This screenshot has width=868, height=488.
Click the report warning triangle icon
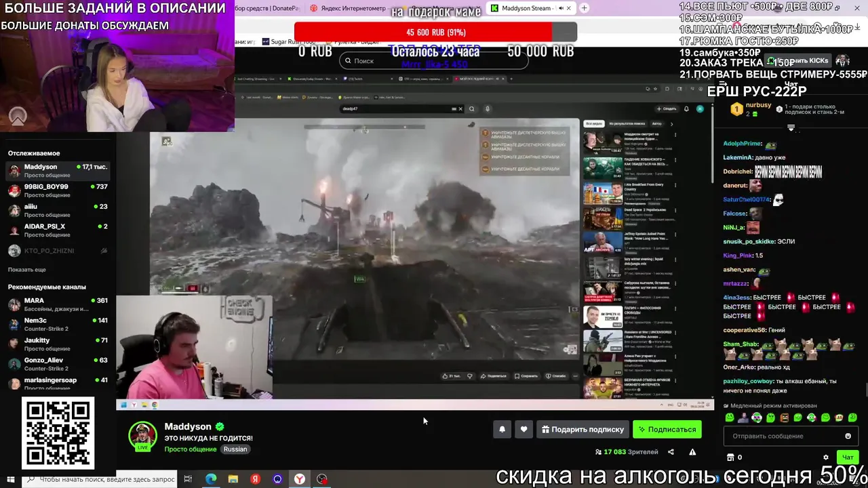[692, 452]
